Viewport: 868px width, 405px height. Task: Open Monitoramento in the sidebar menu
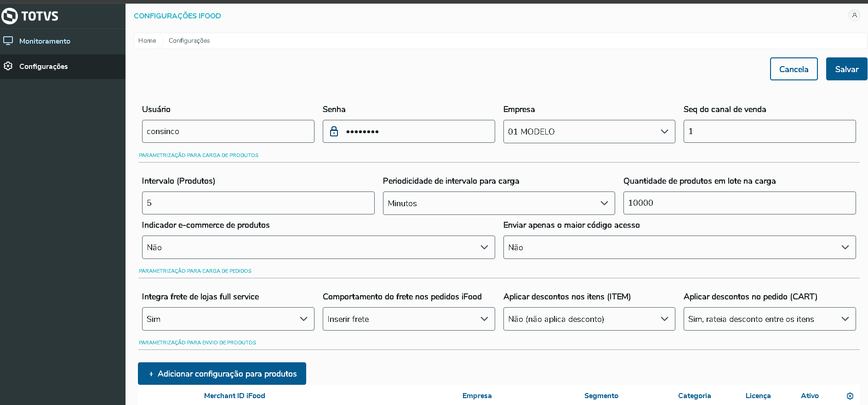pos(45,41)
